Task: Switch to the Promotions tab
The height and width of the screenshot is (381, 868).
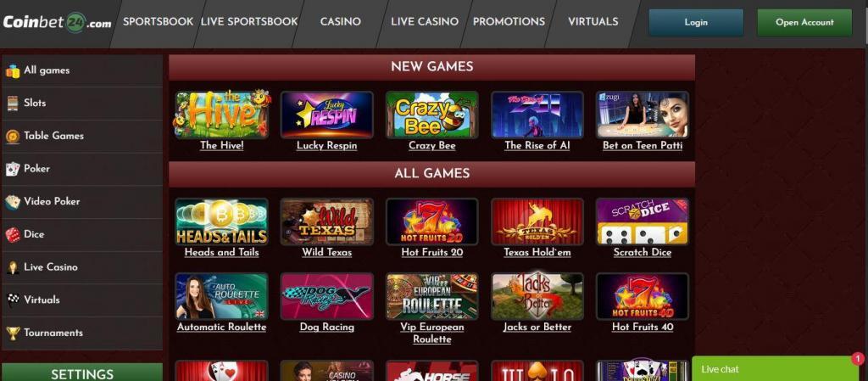Action: point(509,21)
